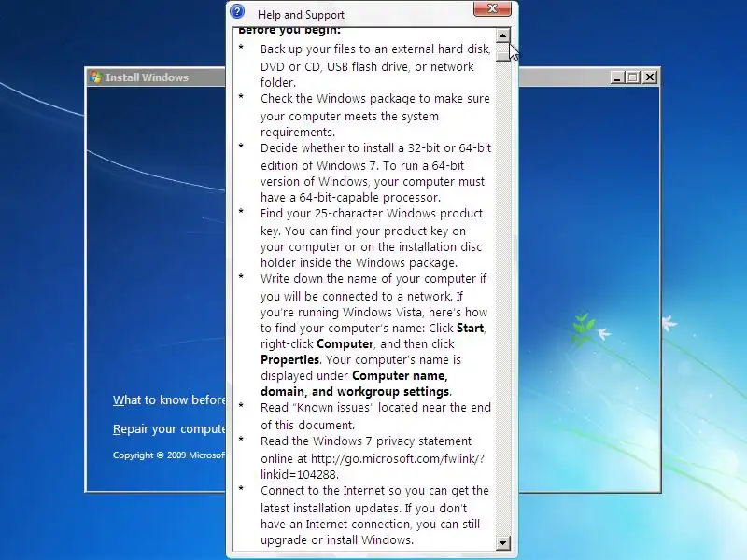The width and height of the screenshot is (747, 560).
Task: Click 'Write down the name of your computer' text
Action: 373,278
